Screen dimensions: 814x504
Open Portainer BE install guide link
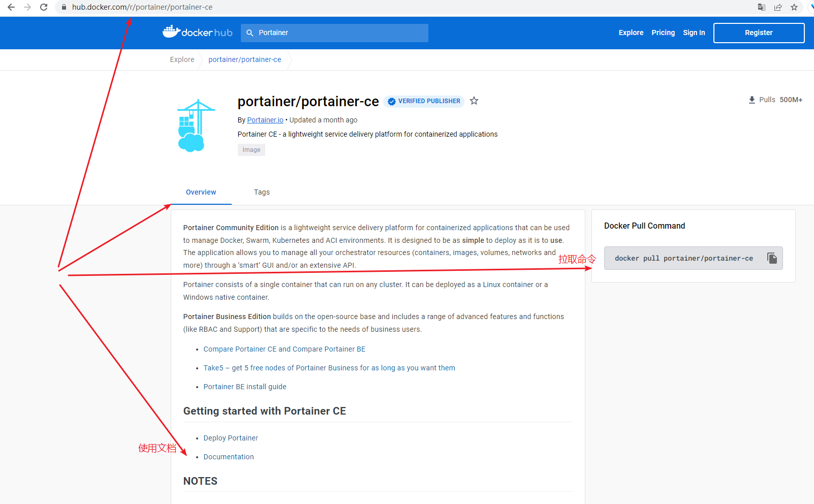coord(245,387)
